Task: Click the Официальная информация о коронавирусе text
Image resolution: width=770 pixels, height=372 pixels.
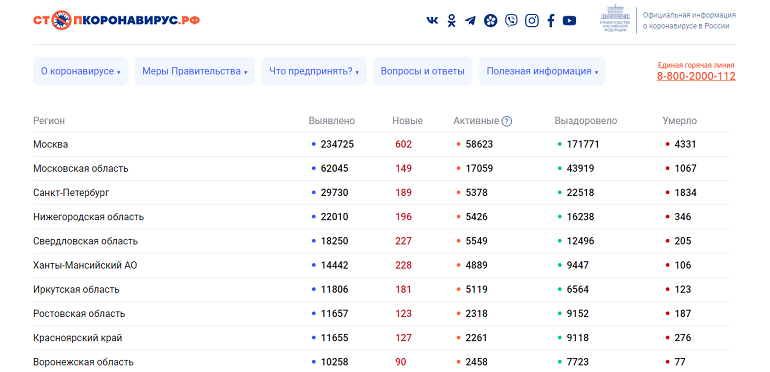Action: tap(689, 21)
